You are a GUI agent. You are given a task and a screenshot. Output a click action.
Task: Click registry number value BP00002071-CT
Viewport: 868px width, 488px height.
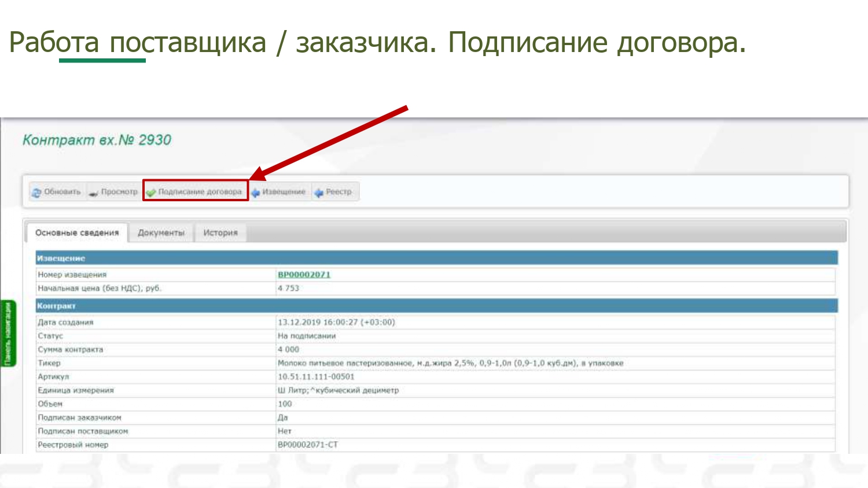tap(307, 445)
